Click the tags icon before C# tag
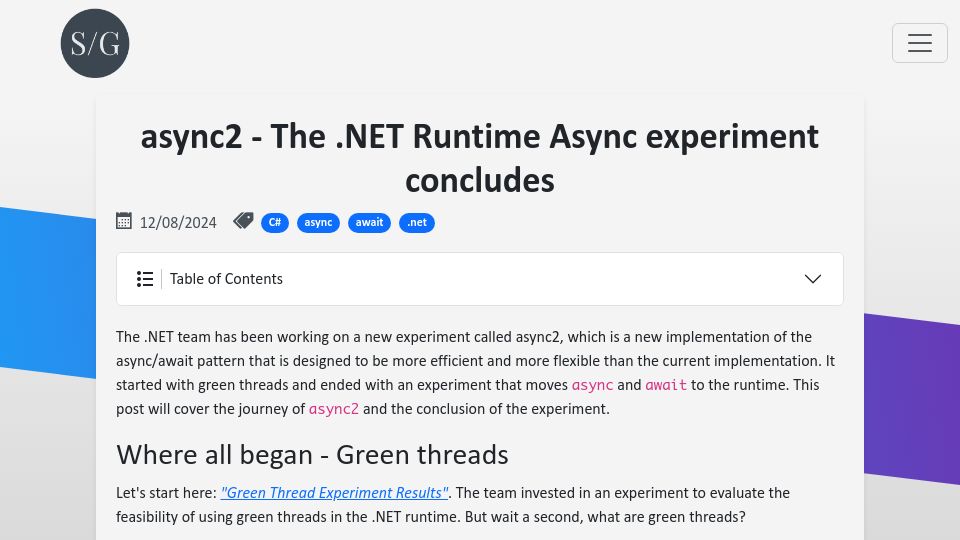 tap(243, 221)
